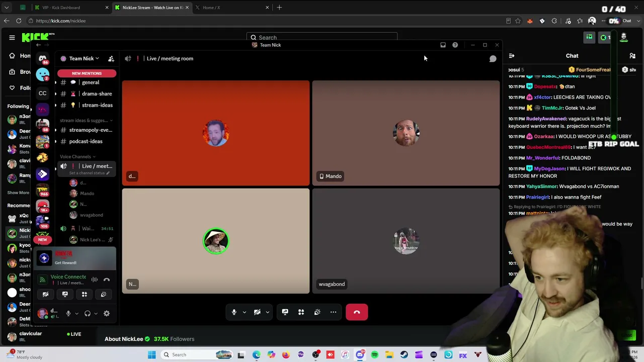This screenshot has height=362, width=644.
Task: Share screen button in voice panel
Action: [x=65, y=294]
